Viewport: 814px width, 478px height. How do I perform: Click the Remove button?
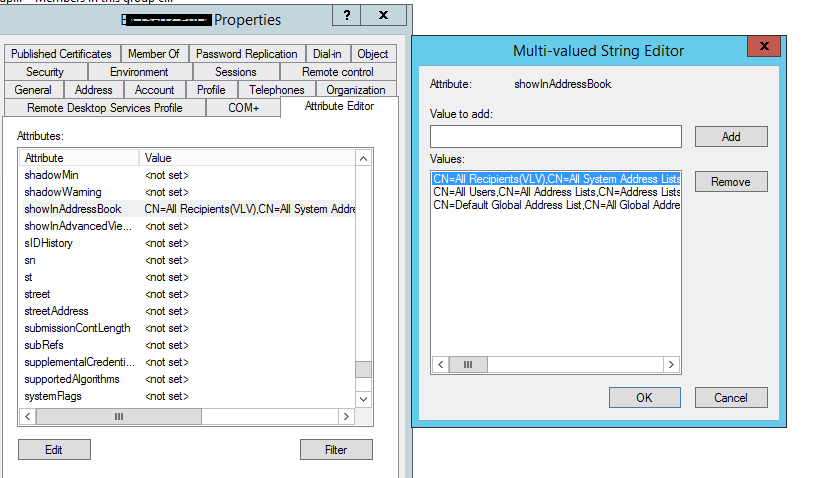coord(731,182)
